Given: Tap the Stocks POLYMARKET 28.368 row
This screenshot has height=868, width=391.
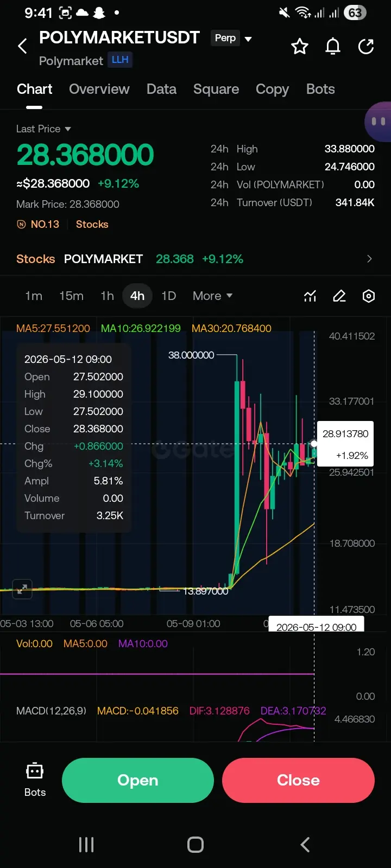Looking at the screenshot, I should 195,259.
